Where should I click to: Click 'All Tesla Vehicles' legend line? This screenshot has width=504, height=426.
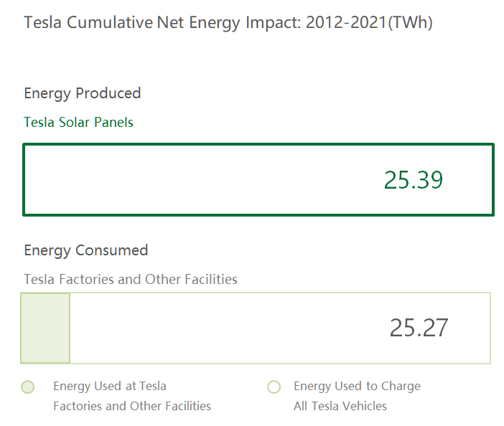(340, 406)
